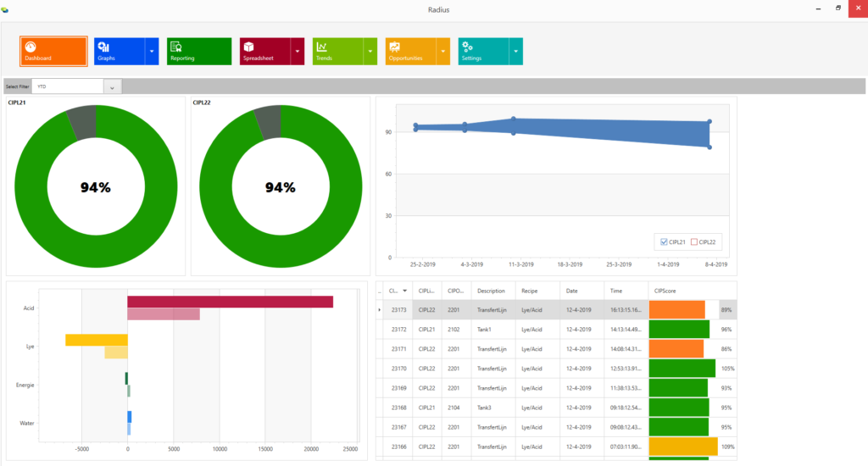868x466 pixels.
Task: Click the Radius app logo in title bar
Action: [x=7, y=9]
